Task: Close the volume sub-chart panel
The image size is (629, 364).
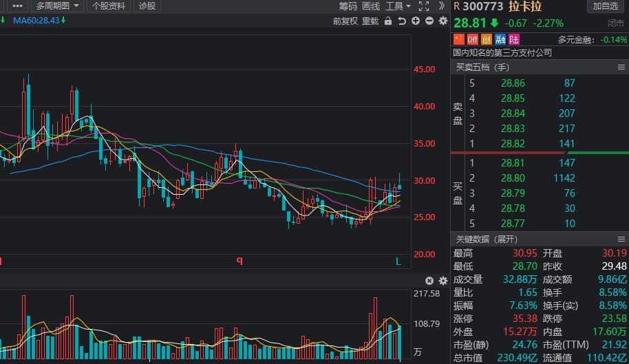Action: tap(429, 281)
